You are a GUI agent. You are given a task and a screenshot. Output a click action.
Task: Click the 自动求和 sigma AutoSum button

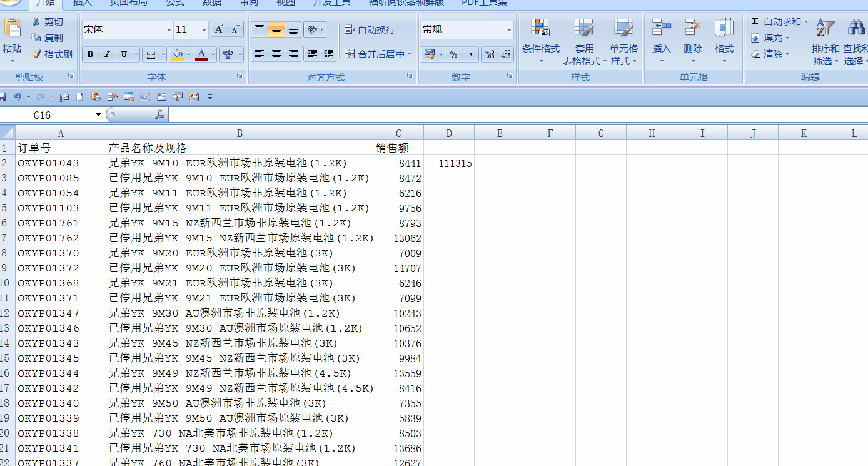pyautogui.click(x=776, y=22)
